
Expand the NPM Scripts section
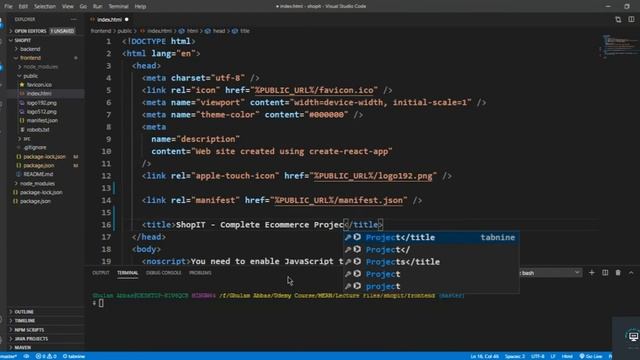click(x=29, y=330)
